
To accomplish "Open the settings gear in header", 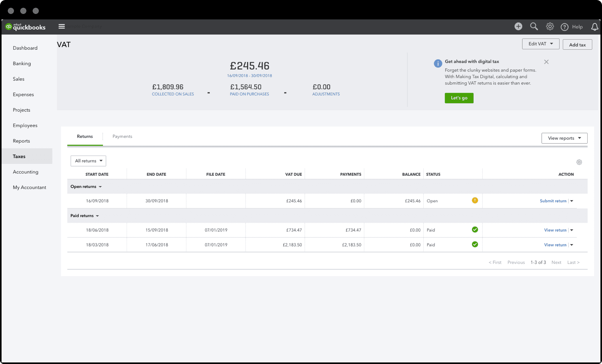I will click(550, 26).
